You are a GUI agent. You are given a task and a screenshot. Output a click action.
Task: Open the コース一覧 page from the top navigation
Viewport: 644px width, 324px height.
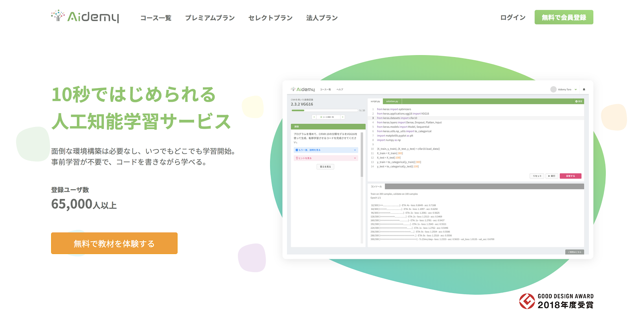(x=156, y=18)
